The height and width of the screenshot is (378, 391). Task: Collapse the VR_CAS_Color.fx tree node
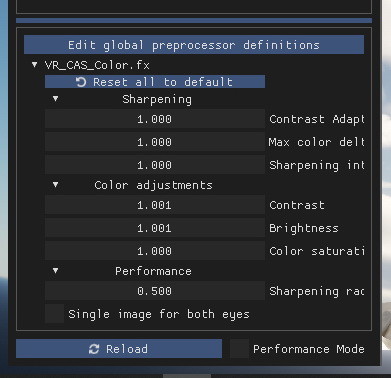coord(34,64)
